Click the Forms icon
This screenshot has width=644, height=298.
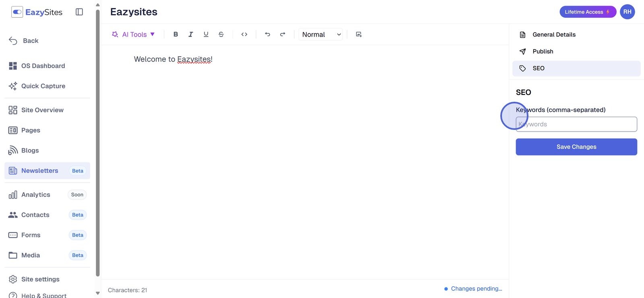(x=13, y=235)
